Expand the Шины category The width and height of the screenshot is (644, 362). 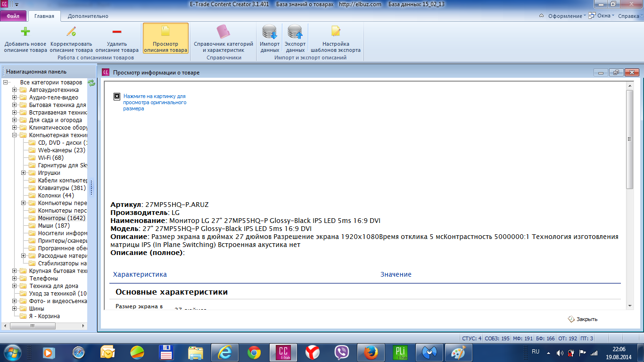click(x=15, y=309)
